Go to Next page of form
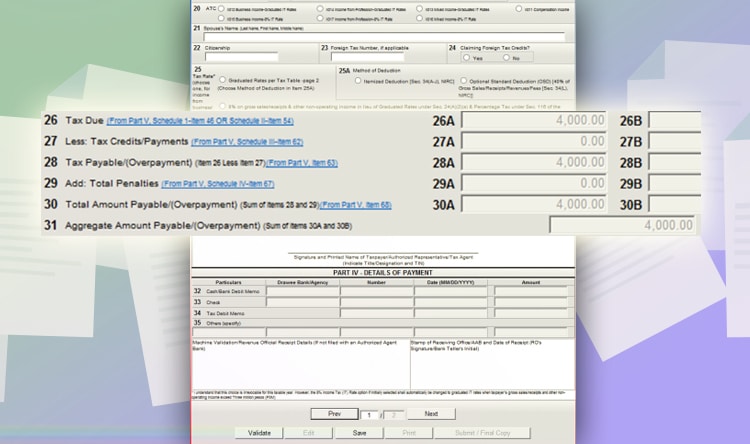 [x=431, y=414]
